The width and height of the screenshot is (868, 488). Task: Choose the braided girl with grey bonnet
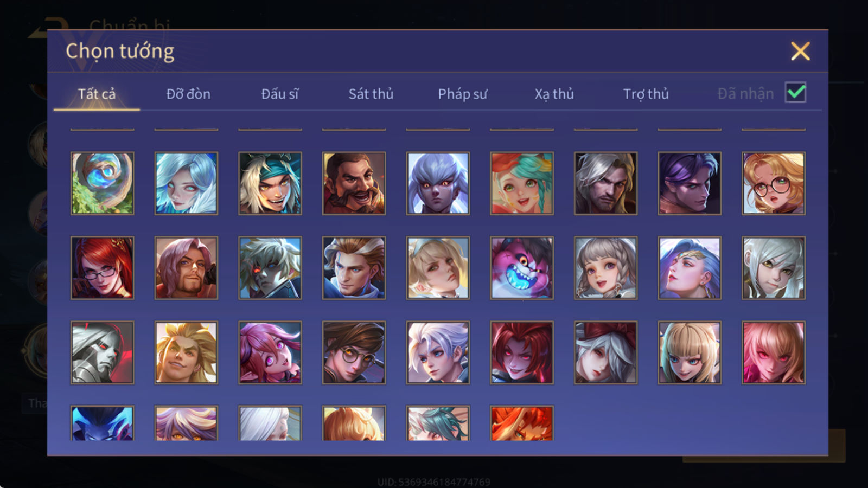click(x=605, y=268)
